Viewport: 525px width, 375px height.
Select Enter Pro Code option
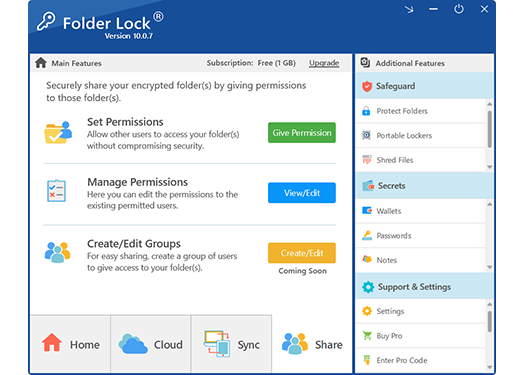[x=421, y=360]
